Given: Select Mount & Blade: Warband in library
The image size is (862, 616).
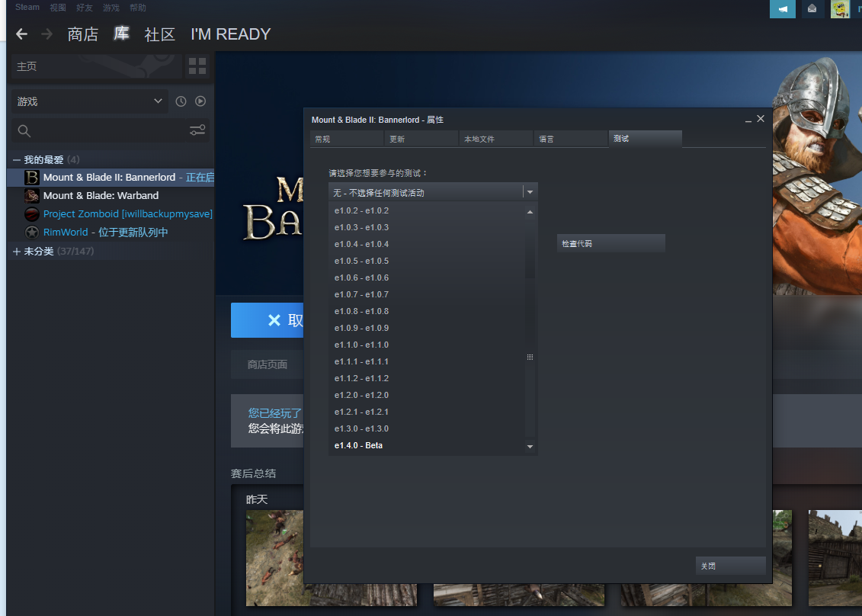Looking at the screenshot, I should (x=111, y=195).
